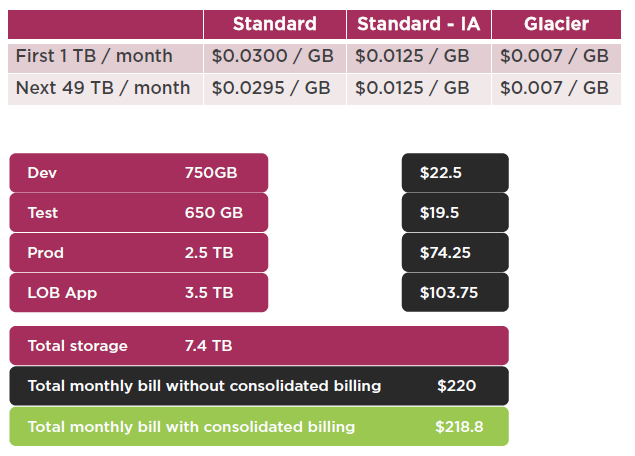The image size is (635, 456).
Task: Click the $19.5 cost box
Action: click(x=455, y=212)
